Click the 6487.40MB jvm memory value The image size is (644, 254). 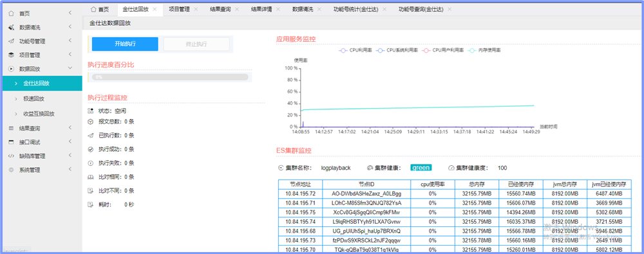point(609,194)
